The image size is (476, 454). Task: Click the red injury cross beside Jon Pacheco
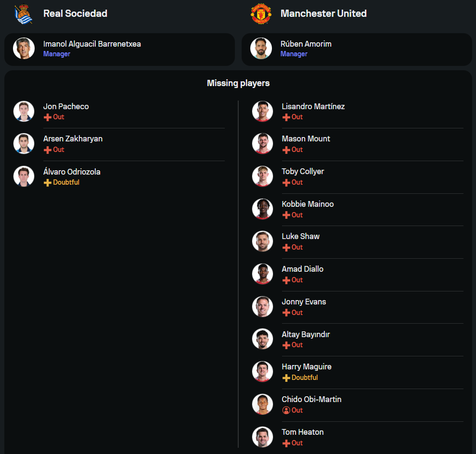pyautogui.click(x=47, y=117)
